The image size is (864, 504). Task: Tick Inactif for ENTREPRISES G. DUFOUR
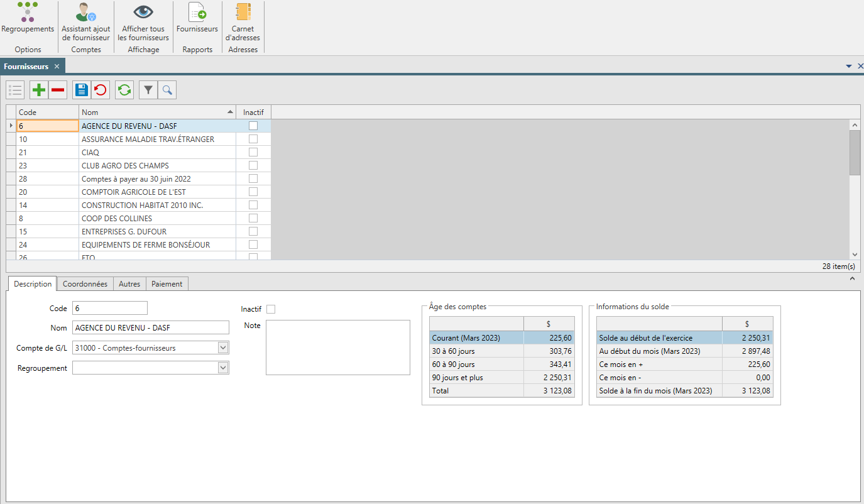pos(253,231)
